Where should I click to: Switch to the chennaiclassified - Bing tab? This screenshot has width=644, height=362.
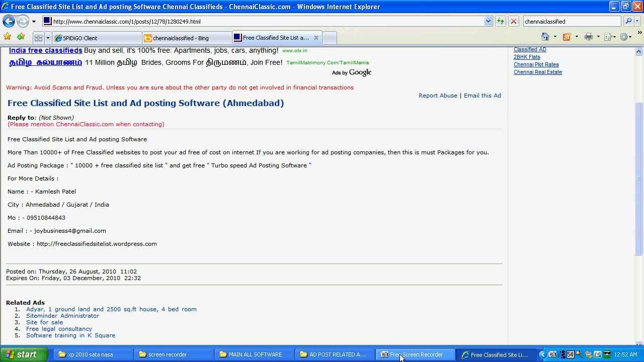pyautogui.click(x=187, y=38)
